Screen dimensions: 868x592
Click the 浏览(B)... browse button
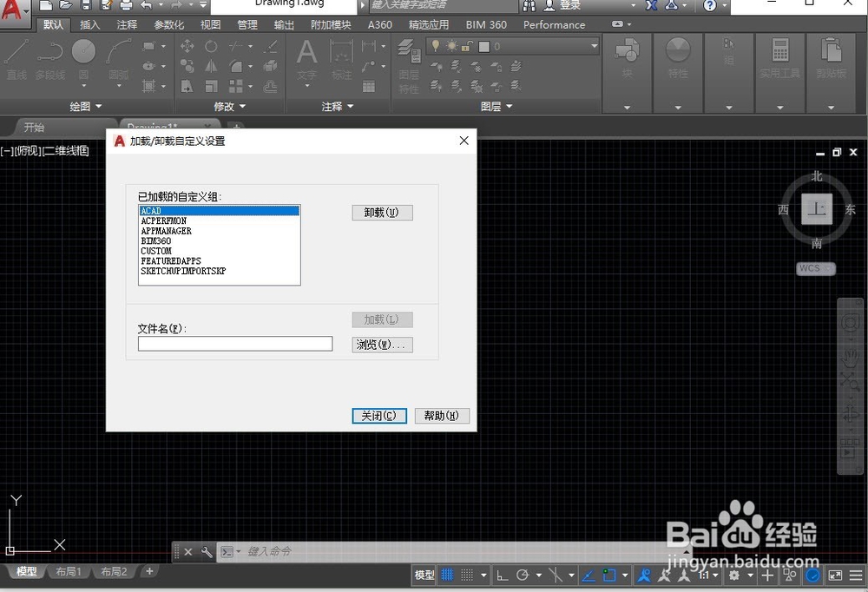pos(382,345)
